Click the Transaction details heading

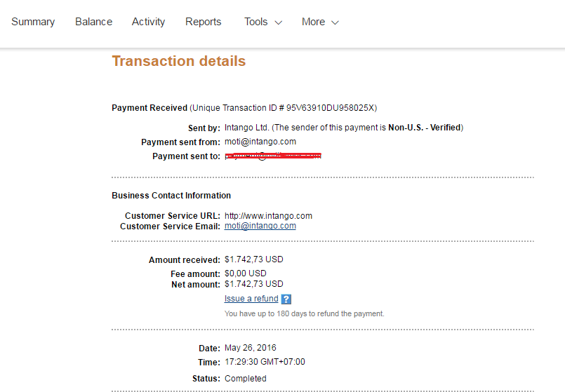178,61
